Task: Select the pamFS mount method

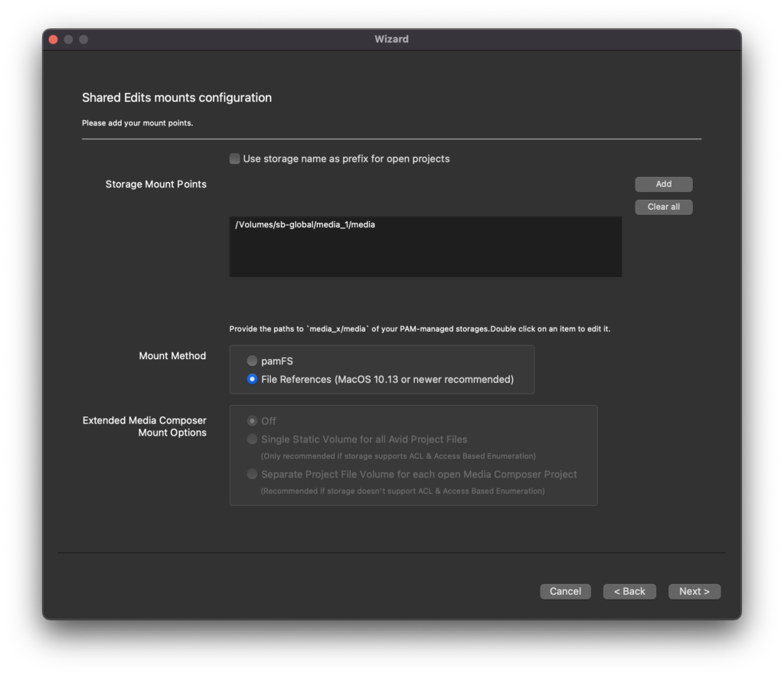Action: coord(252,361)
